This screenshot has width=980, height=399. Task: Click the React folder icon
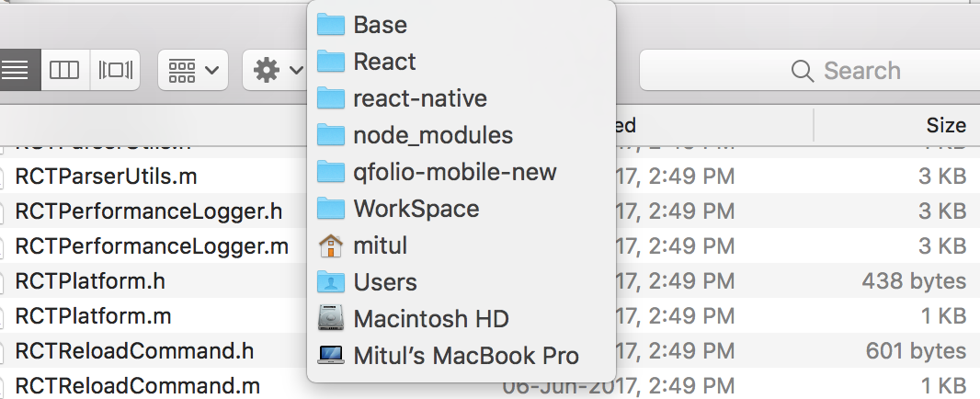point(331,62)
